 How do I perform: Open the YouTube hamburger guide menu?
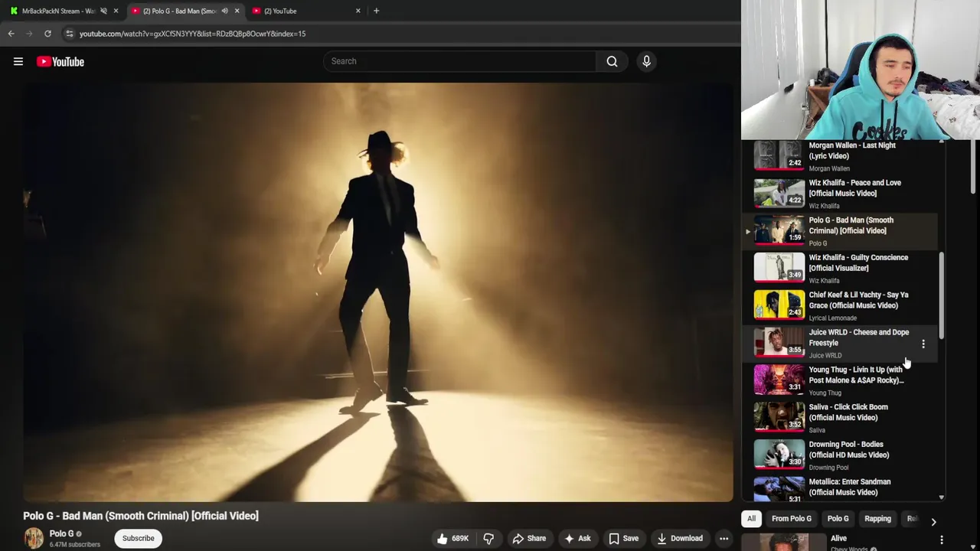(18, 61)
